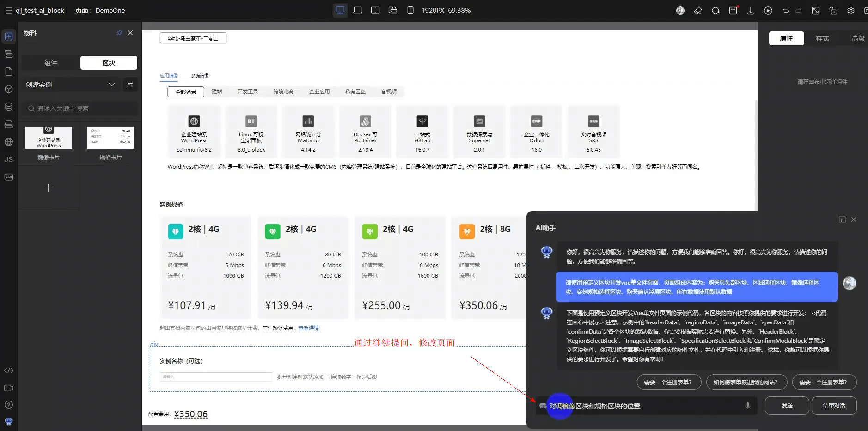Open the JS script panel in the left sidebar

(8, 159)
